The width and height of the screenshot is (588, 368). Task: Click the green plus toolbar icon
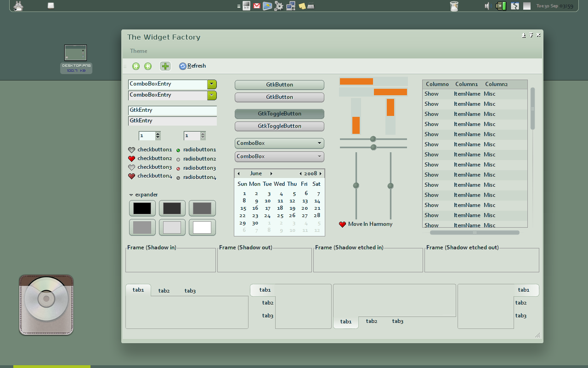(x=165, y=66)
